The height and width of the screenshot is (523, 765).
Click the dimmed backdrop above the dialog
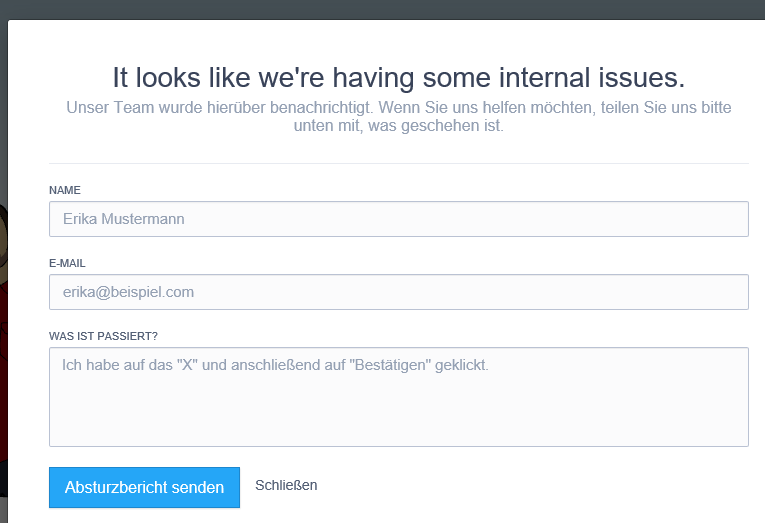click(x=380, y=9)
